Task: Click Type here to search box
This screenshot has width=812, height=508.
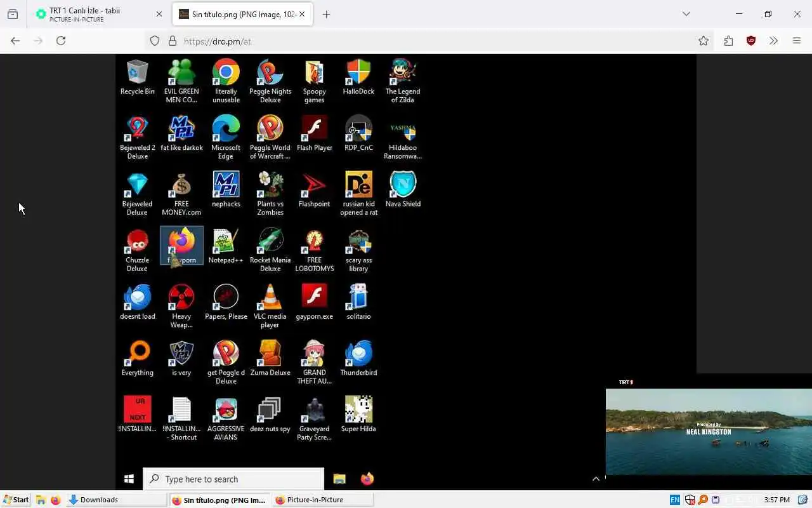Action: pos(233,479)
